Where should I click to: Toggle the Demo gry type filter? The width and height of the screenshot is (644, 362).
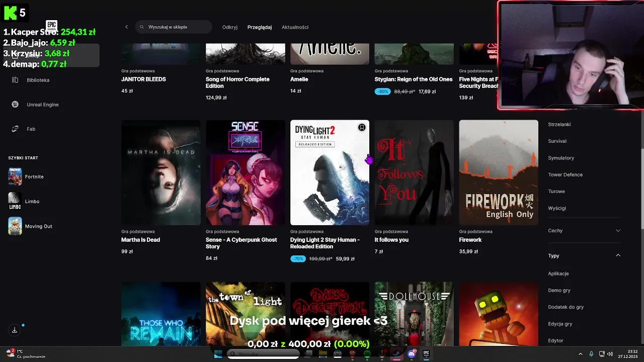559,290
